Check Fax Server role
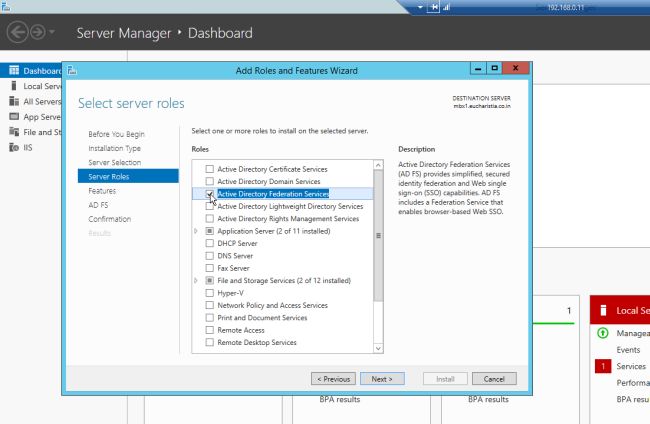650x424 pixels. pos(210,268)
